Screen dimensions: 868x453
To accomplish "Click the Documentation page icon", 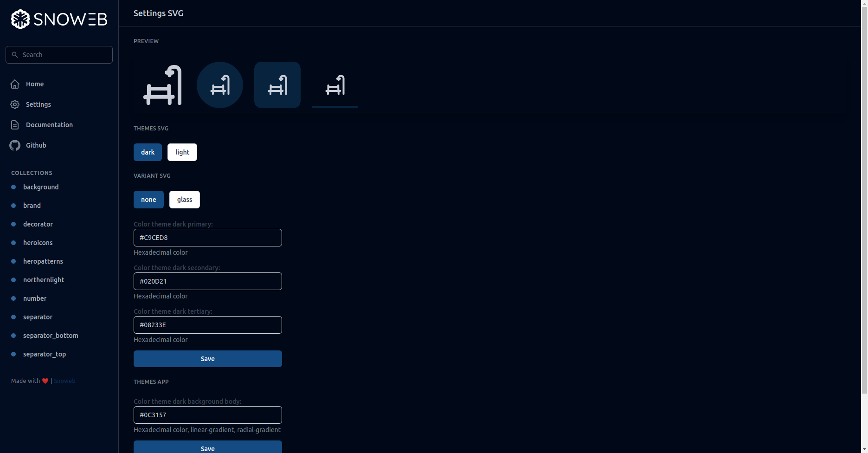I will [14, 124].
